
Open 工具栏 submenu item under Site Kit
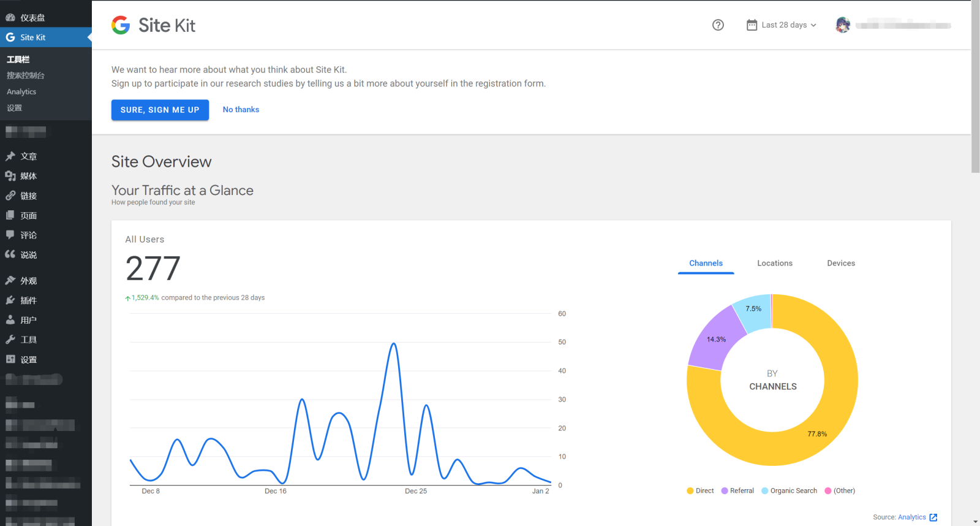[x=18, y=59]
